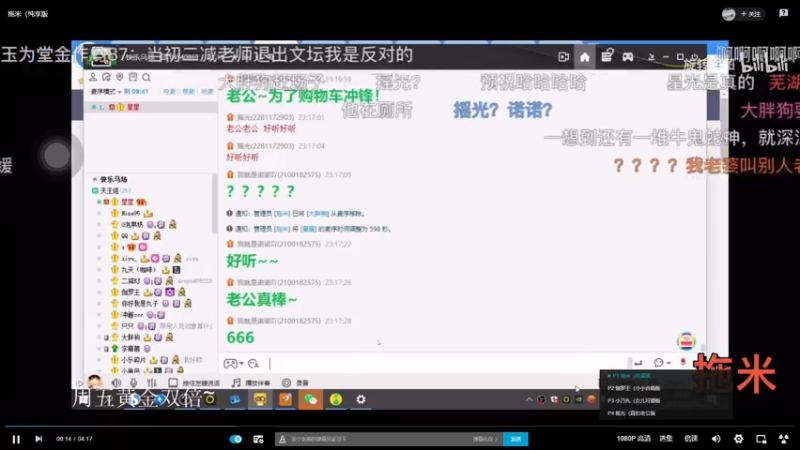
Task: Open the 1080P quality selector
Action: [633, 439]
